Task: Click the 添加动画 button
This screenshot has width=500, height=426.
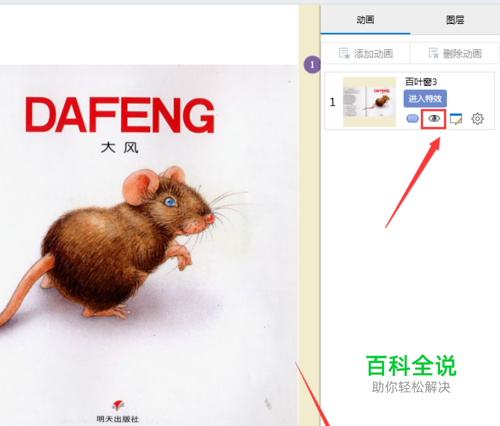Action: tap(366, 53)
